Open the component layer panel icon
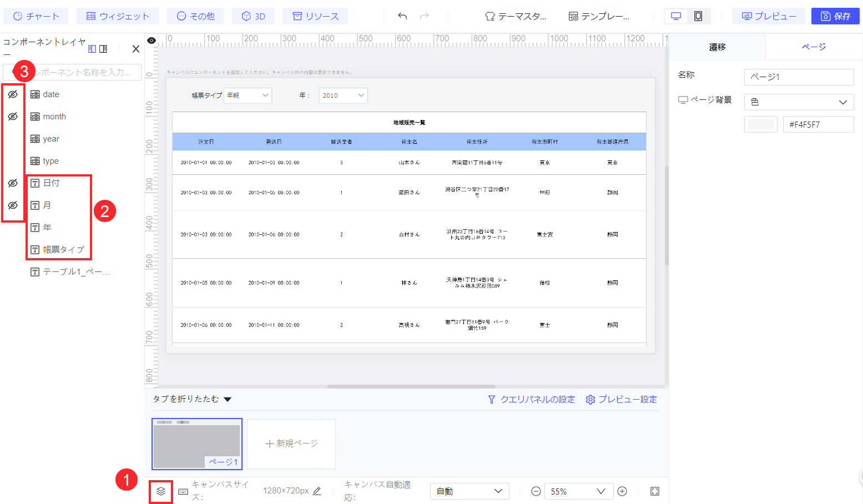This screenshot has width=863, height=504. pos(161,491)
